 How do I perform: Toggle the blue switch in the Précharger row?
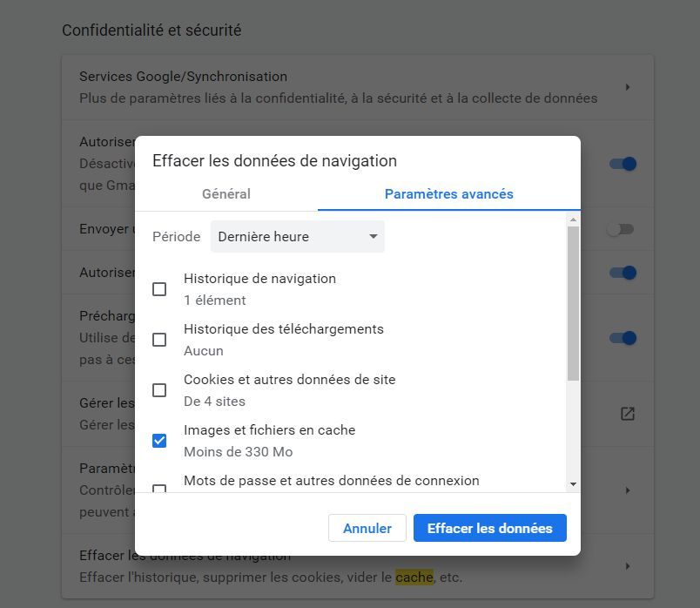click(623, 338)
